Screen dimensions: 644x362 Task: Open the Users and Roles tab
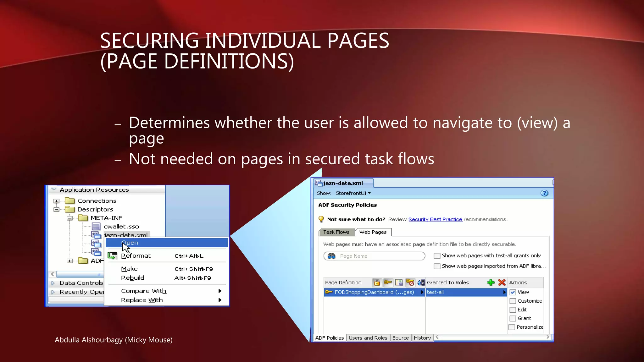pyautogui.click(x=368, y=338)
